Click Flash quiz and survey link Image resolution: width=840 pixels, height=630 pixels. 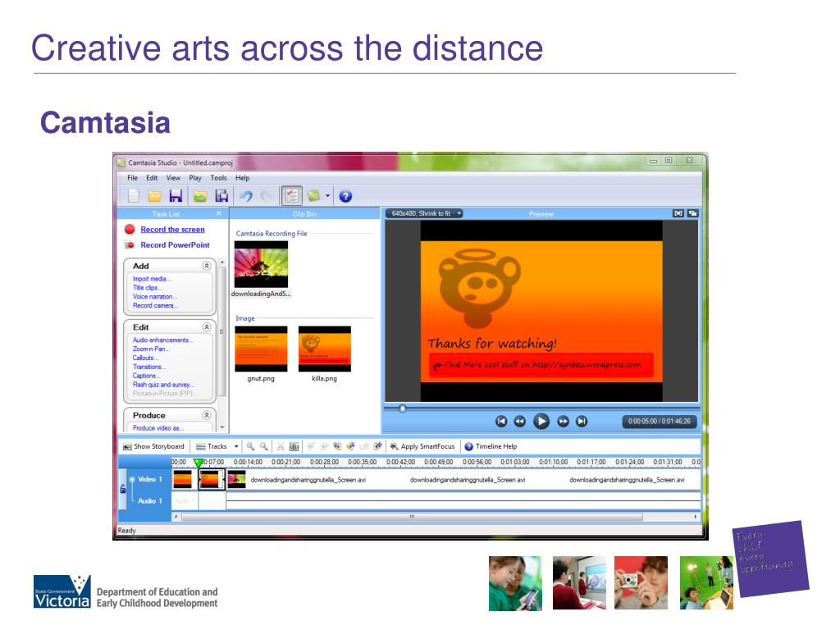coord(164,385)
